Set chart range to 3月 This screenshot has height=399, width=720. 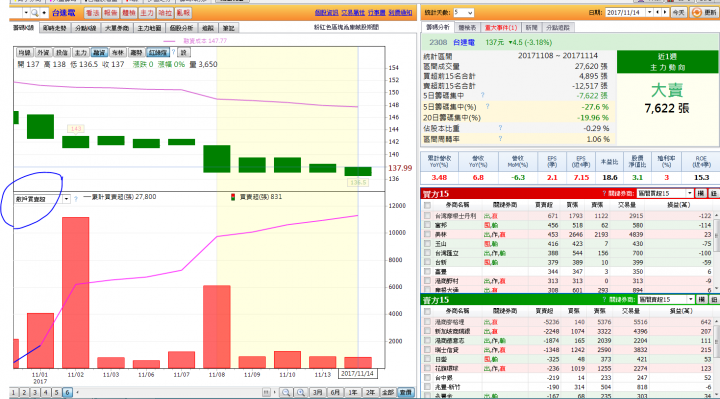point(317,392)
